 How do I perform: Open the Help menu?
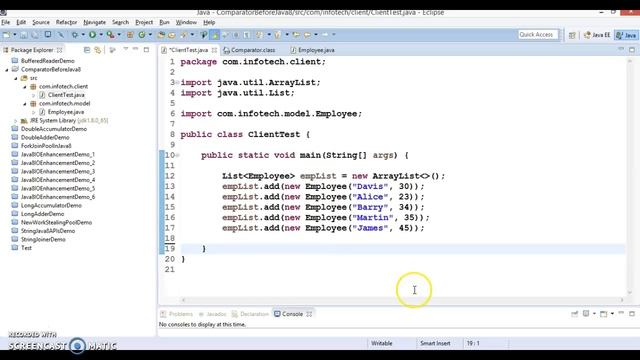(209, 22)
